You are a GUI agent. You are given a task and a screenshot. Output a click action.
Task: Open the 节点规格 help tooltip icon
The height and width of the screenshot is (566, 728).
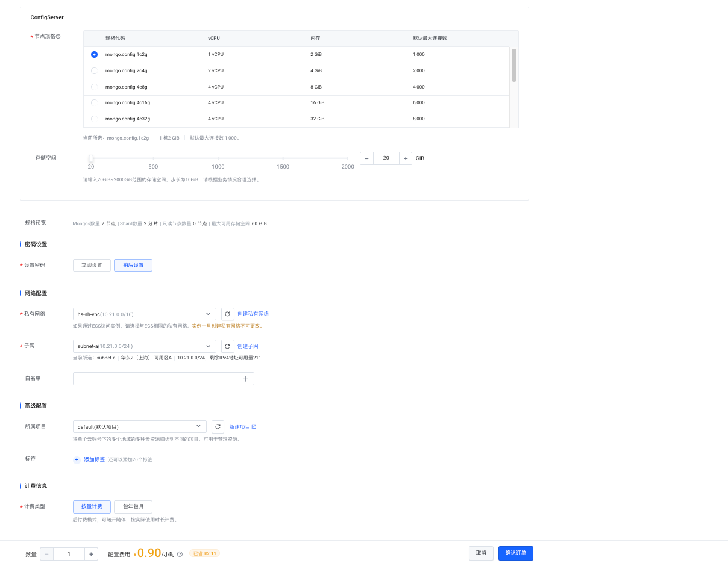57,36
